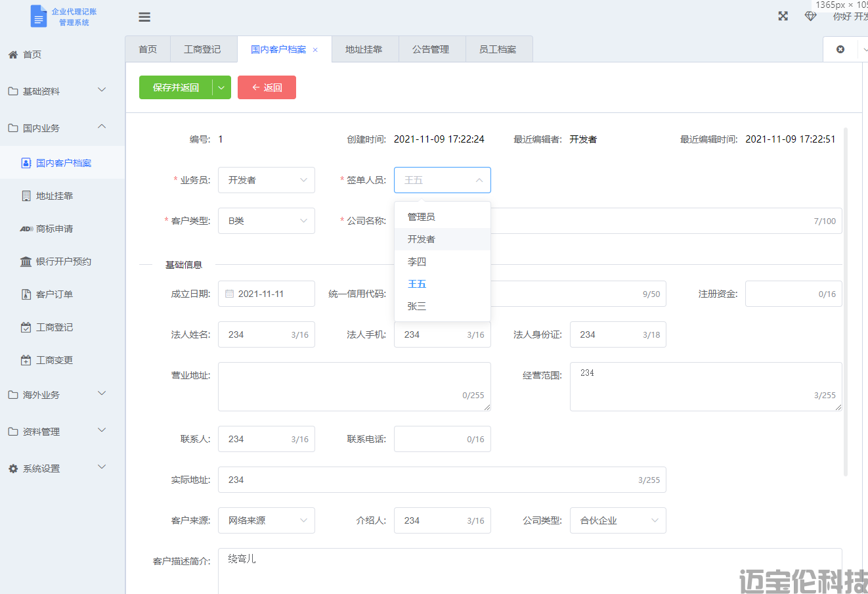Viewport: 868px width, 594px height.
Task: Close the 签单人员 dropdown
Action: pos(443,180)
